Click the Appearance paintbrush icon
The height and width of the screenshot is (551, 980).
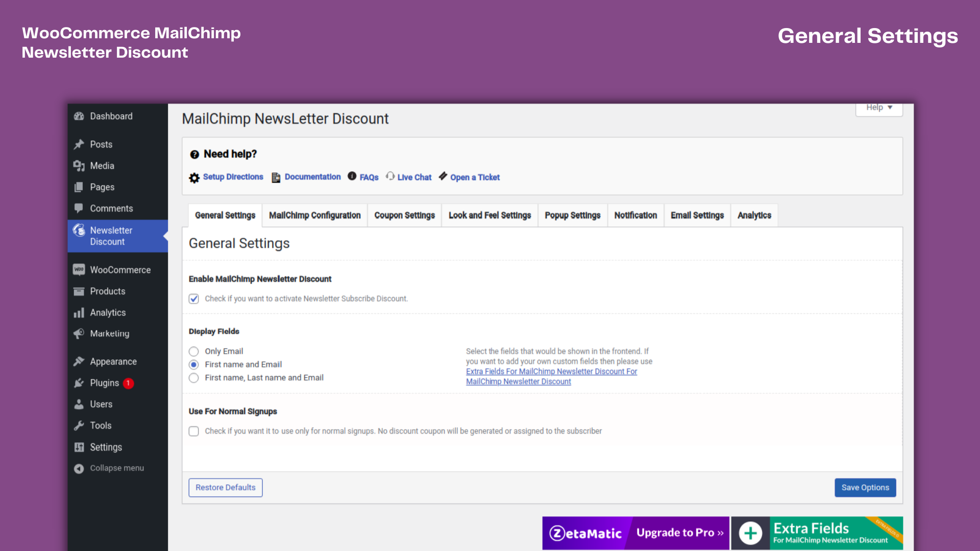point(79,361)
